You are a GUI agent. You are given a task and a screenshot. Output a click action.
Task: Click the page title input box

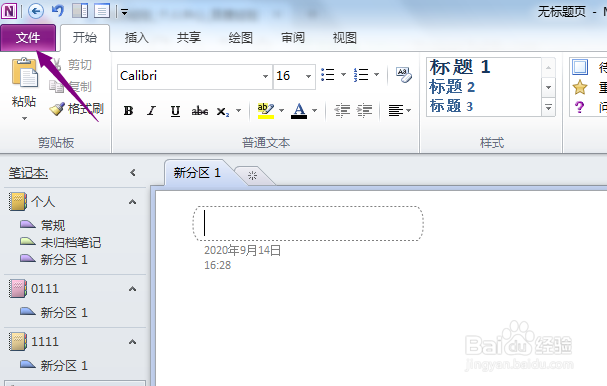pyautogui.click(x=308, y=223)
